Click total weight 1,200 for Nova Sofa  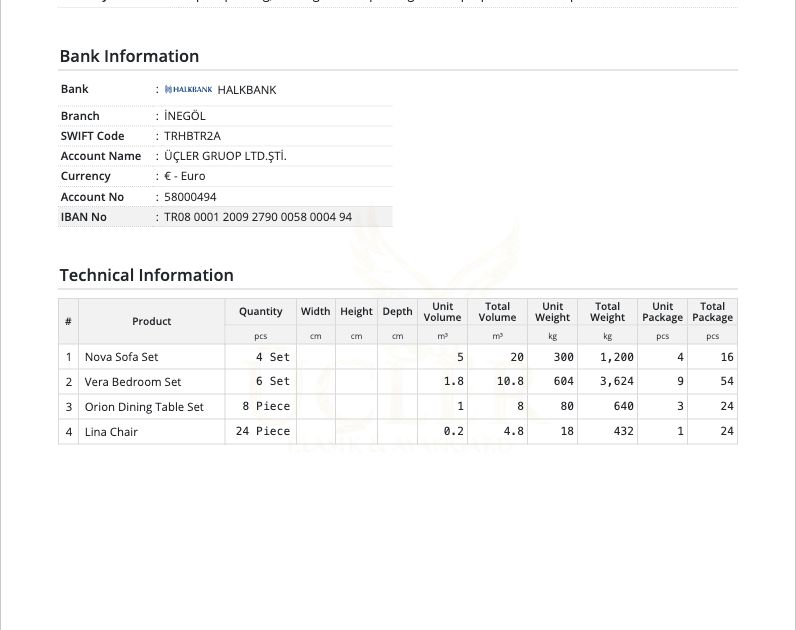coord(617,357)
